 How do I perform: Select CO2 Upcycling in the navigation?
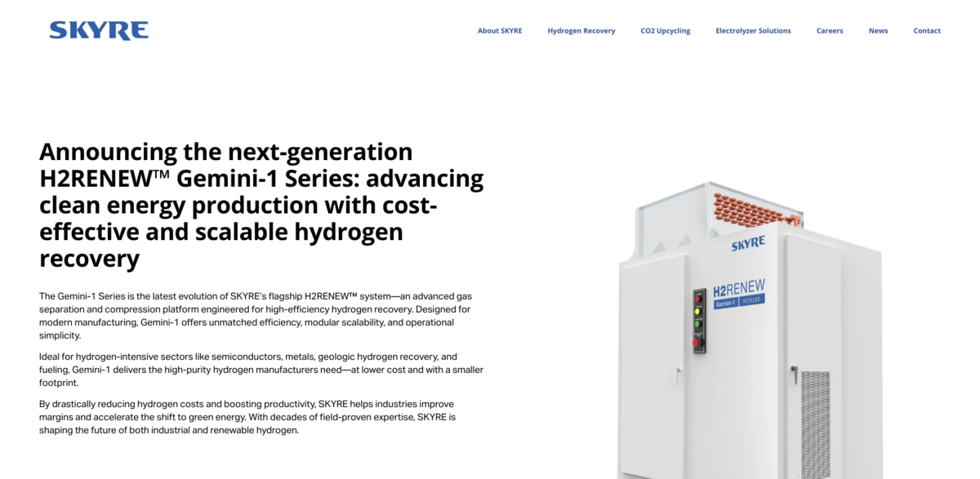665,30
